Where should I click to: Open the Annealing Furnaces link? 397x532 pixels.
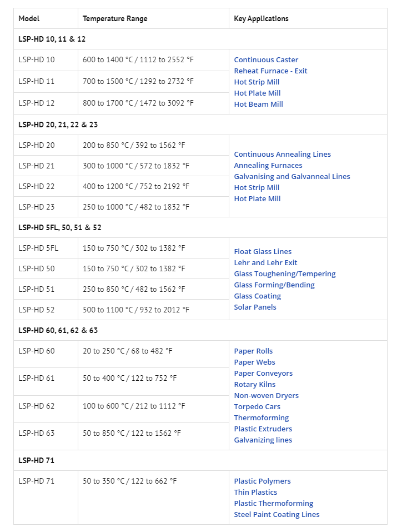pyautogui.click(x=268, y=166)
